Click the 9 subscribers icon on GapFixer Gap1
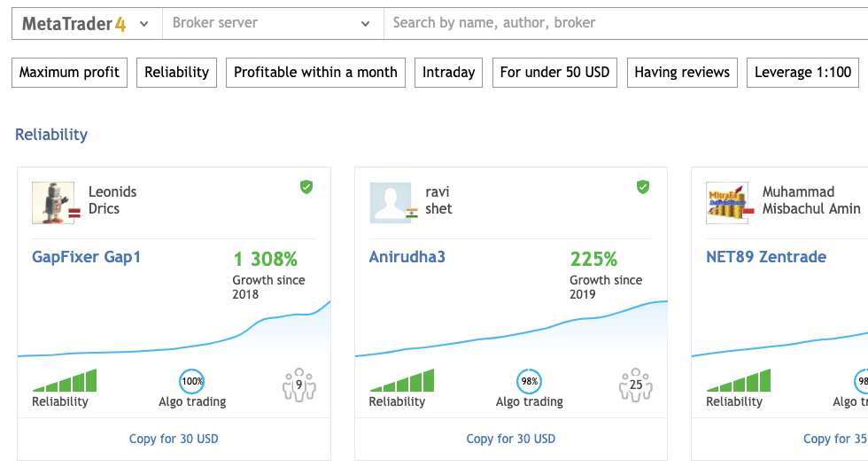 click(299, 385)
